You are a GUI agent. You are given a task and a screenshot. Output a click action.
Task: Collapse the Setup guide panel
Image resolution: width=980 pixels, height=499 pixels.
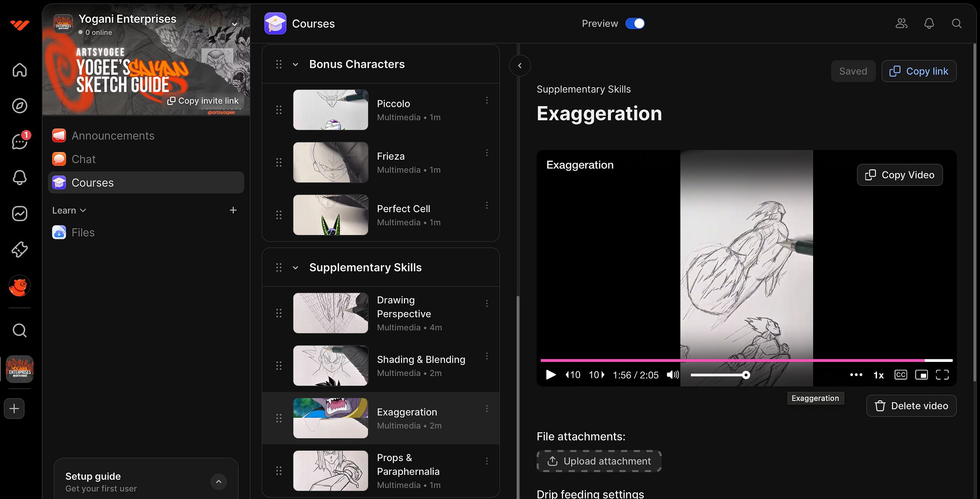coord(219,482)
